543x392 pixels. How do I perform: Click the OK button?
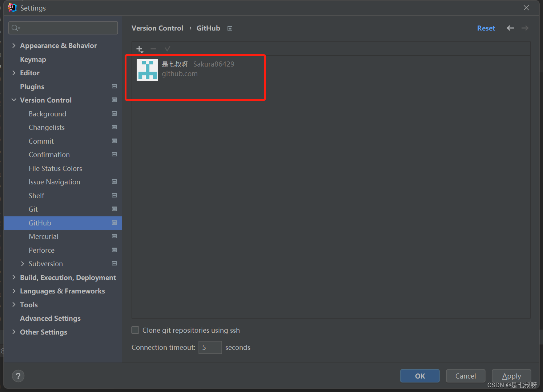pyautogui.click(x=420, y=376)
